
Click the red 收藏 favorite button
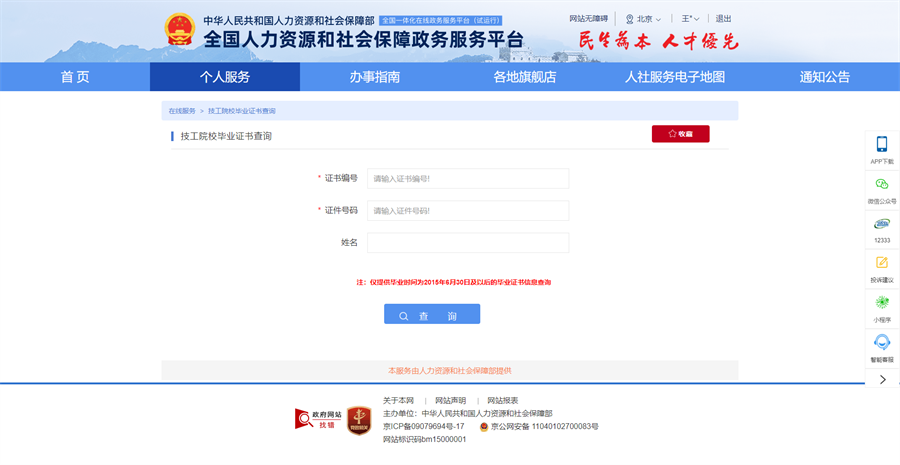tap(680, 134)
